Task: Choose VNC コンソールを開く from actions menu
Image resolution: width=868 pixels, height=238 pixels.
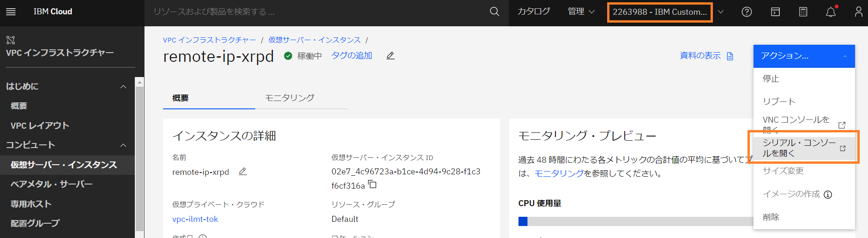Action: coord(804,125)
